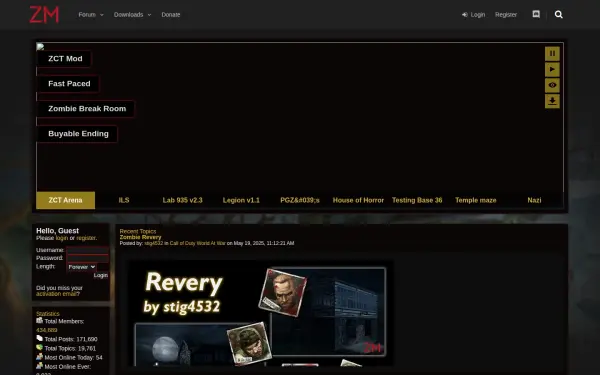Click the Revery by stig4532 banner image
Viewport: 600px width, 375px height.
coord(260,313)
